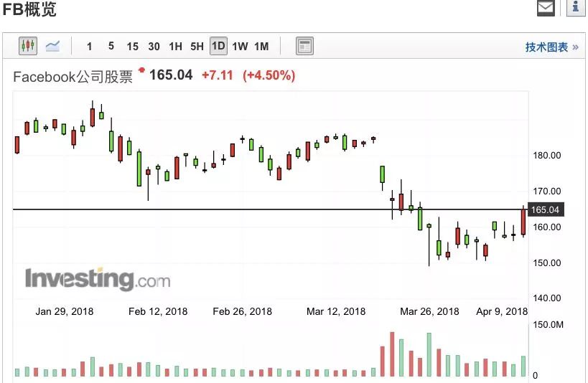This screenshot has height=383, width=588.
Task: Switch to candlestick chart type
Action: [28, 47]
